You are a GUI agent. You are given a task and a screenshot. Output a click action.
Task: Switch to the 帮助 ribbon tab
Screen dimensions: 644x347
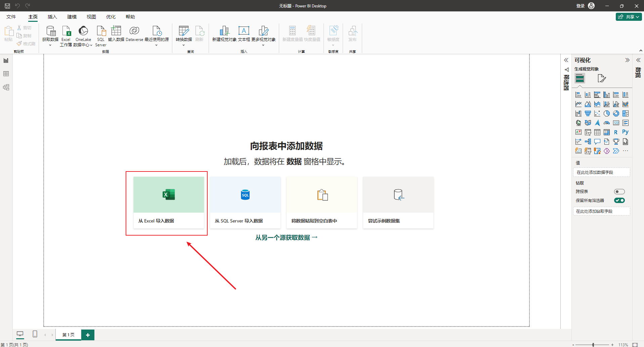point(130,17)
